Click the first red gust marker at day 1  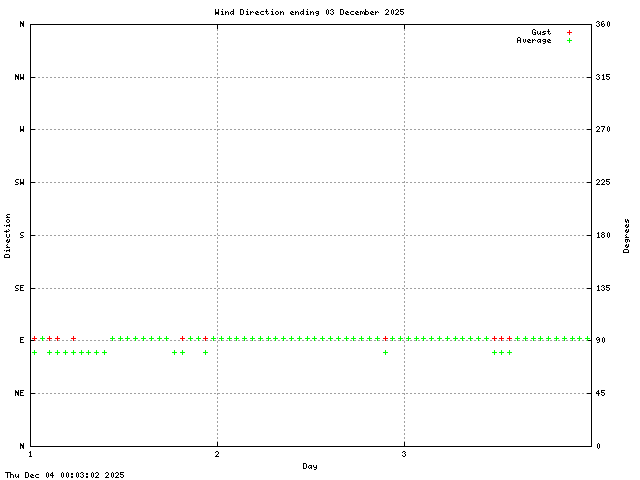click(35, 339)
